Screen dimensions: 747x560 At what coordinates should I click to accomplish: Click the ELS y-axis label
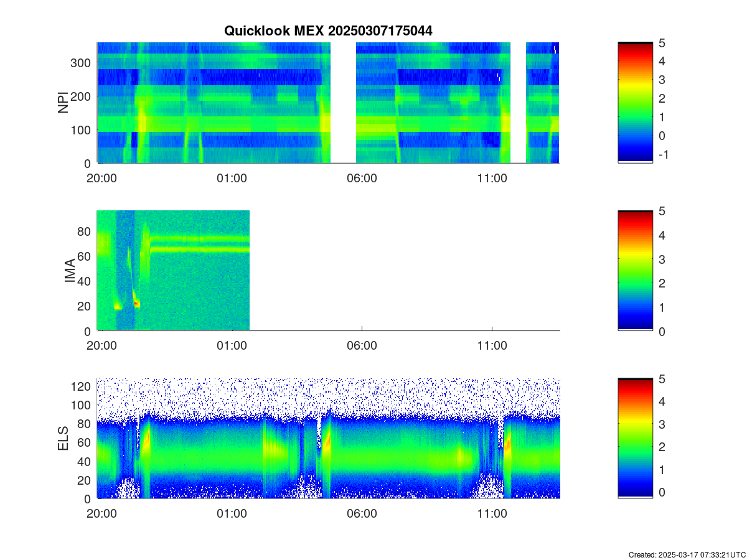click(63, 439)
